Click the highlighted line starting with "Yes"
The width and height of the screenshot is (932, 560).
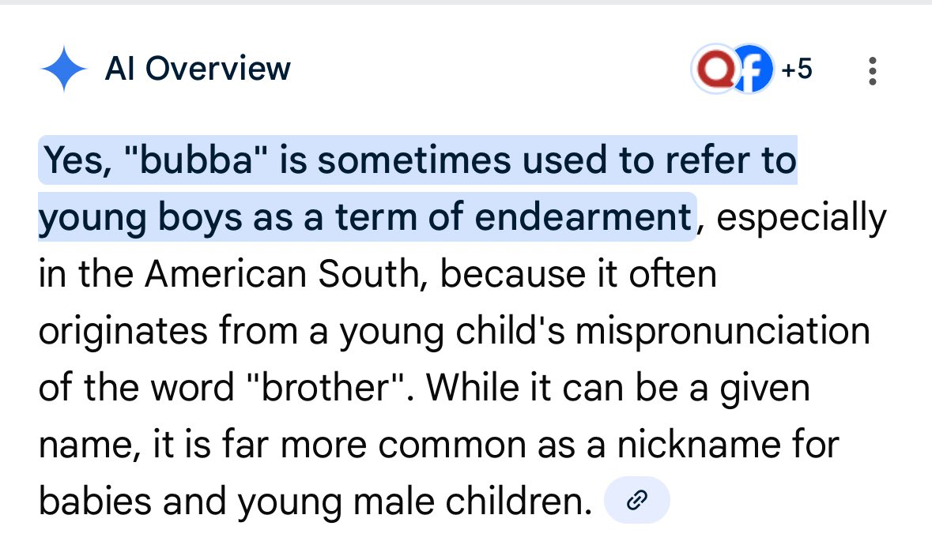point(419,161)
